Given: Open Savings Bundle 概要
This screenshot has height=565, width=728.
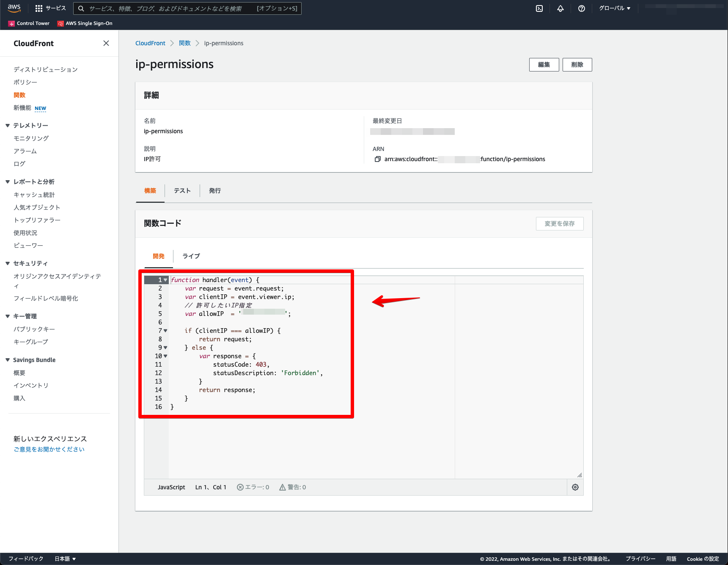Looking at the screenshot, I should [19, 373].
